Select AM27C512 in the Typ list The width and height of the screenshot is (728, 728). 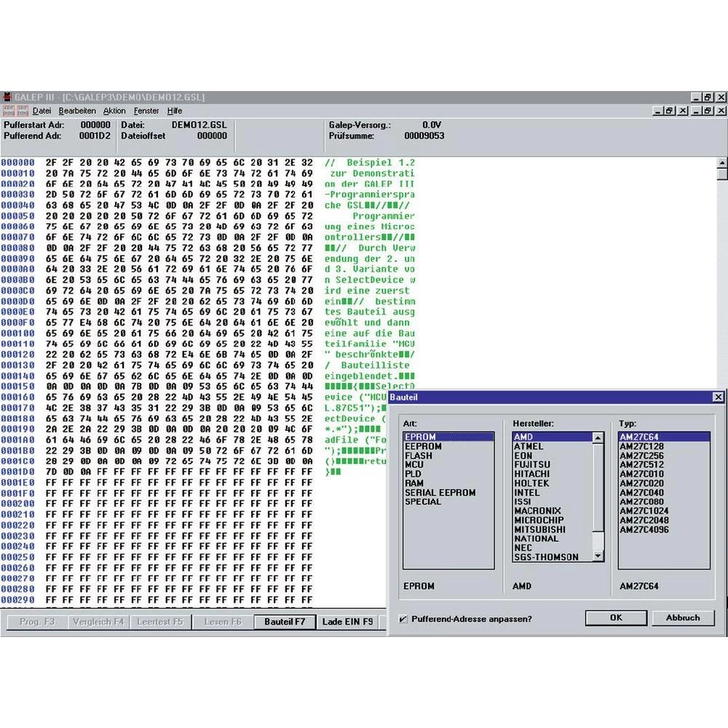[x=641, y=464]
